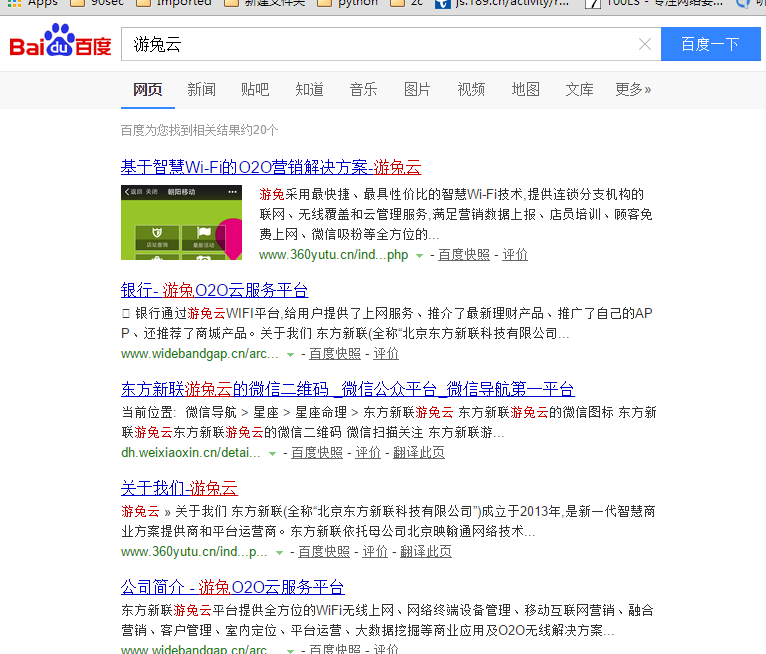The height and width of the screenshot is (654, 766).
Task: Open the 文库 tab
Action: 579,89
